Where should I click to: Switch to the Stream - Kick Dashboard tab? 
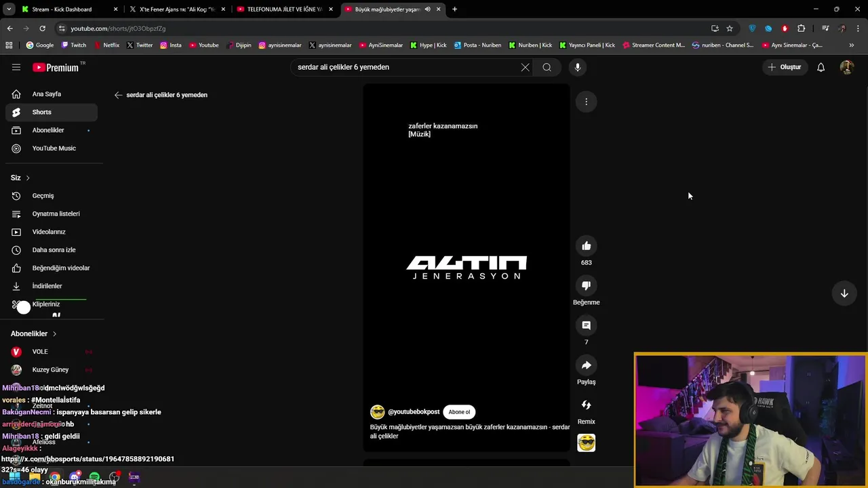[x=70, y=9]
